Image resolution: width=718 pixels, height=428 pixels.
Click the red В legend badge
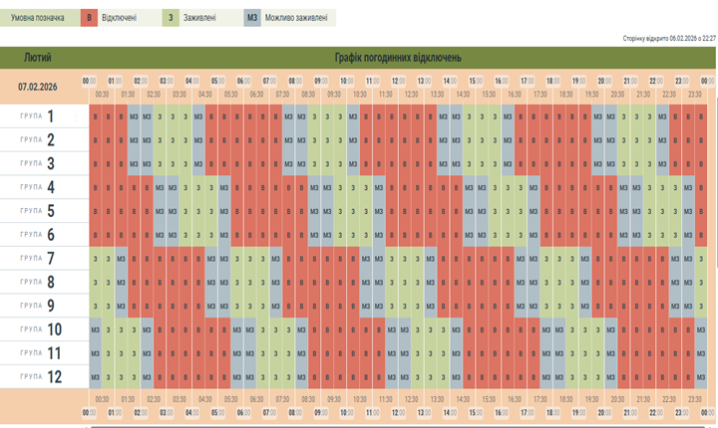tap(90, 18)
